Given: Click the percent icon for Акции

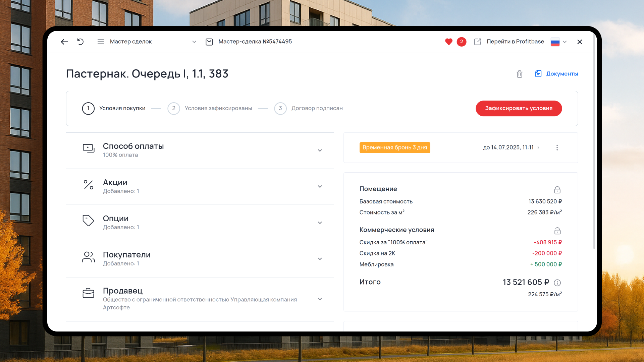Looking at the screenshot, I should pos(89,185).
